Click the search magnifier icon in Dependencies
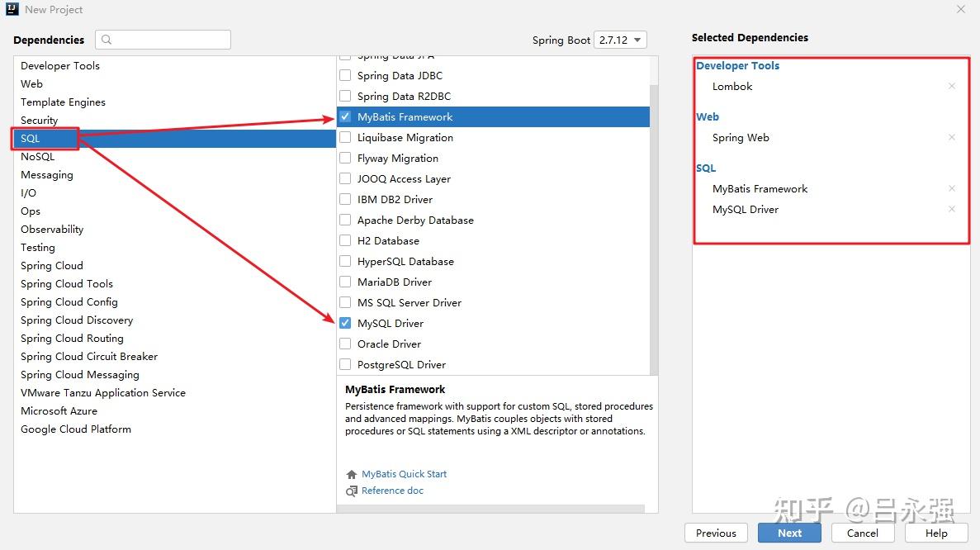This screenshot has width=980, height=550. pos(107,40)
